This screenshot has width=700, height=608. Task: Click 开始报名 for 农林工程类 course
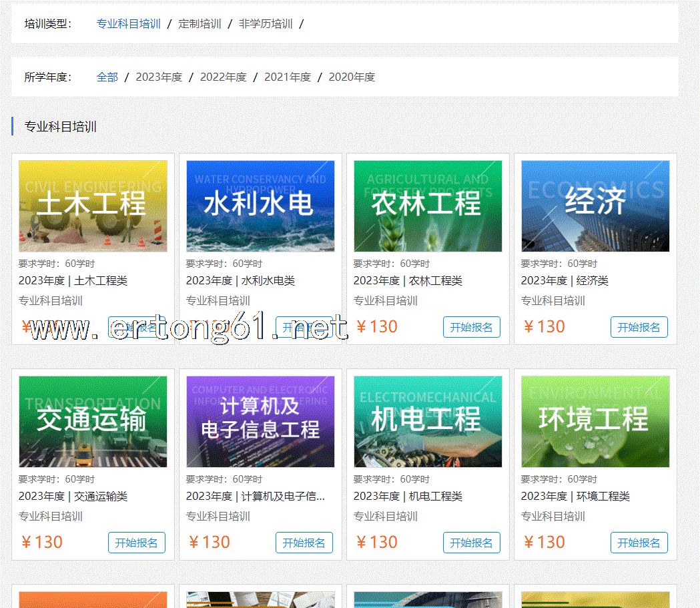(471, 327)
